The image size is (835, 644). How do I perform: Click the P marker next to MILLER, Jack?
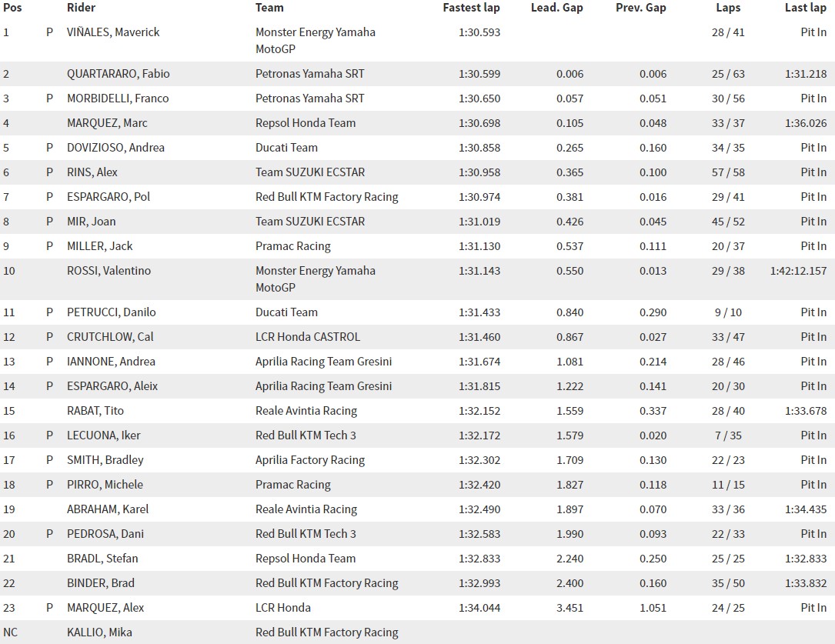click(49, 246)
